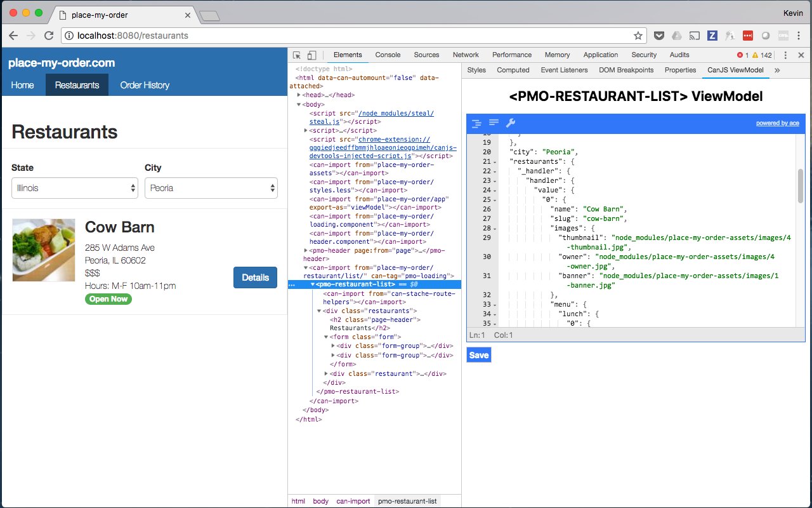Toggle the device toolbar icon
Screen dimensions: 812x508
(x=311, y=55)
